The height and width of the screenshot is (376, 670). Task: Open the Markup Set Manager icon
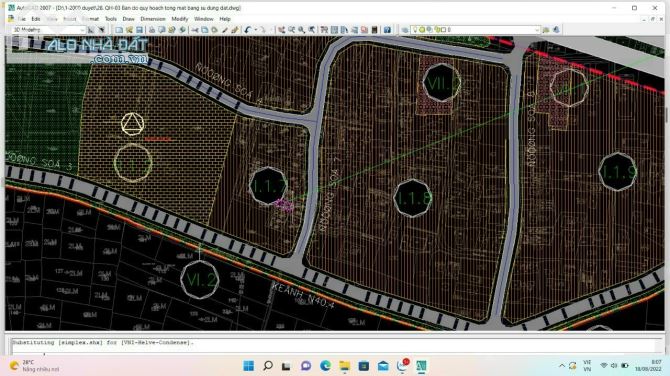pyautogui.click(x=364, y=29)
